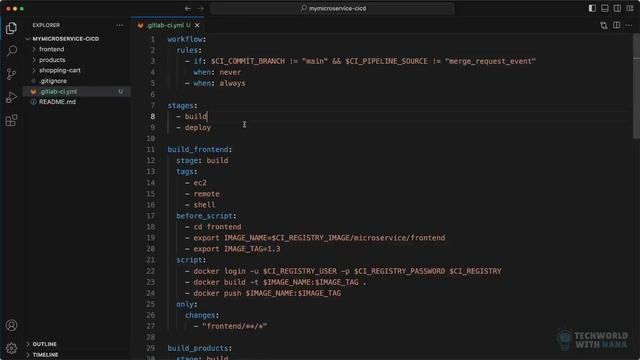Click 'changes:' on line 26
Viewport: 640px width, 360px height.
(202, 315)
